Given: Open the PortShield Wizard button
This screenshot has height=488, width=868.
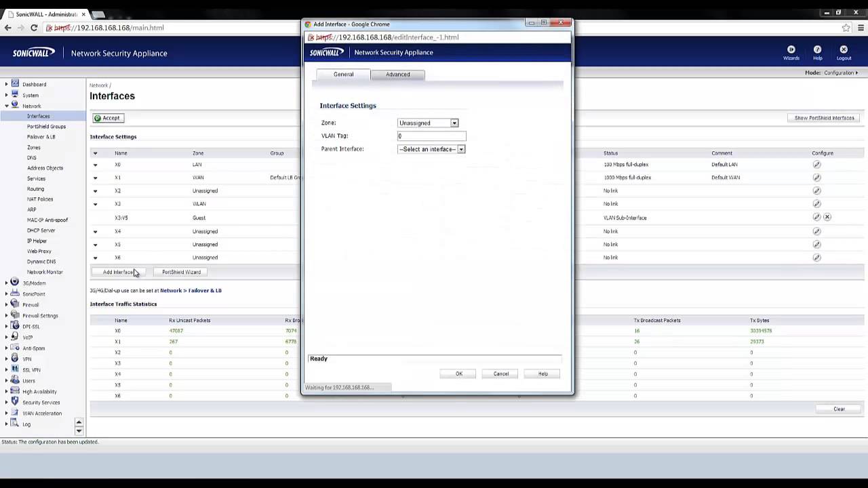Looking at the screenshot, I should (181, 272).
